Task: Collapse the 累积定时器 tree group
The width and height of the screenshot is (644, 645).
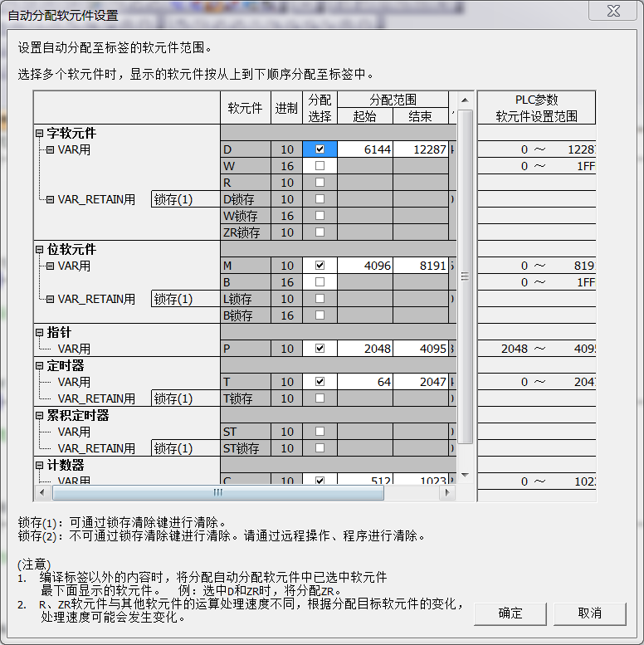Action: pyautogui.click(x=39, y=415)
